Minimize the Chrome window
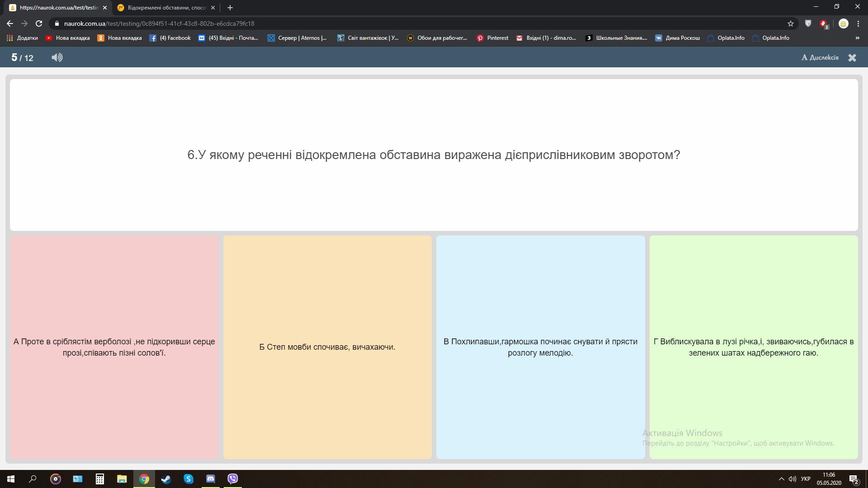The height and width of the screenshot is (488, 868). 816,7
